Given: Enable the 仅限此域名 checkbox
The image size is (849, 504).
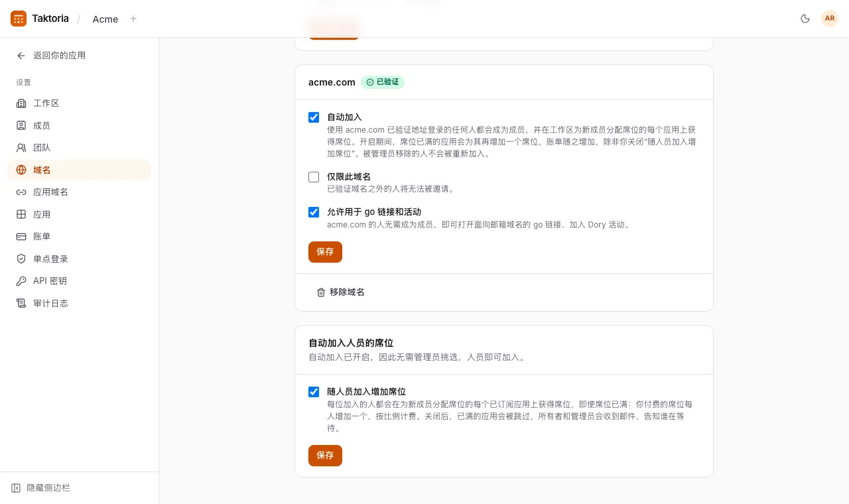Looking at the screenshot, I should pyautogui.click(x=314, y=177).
